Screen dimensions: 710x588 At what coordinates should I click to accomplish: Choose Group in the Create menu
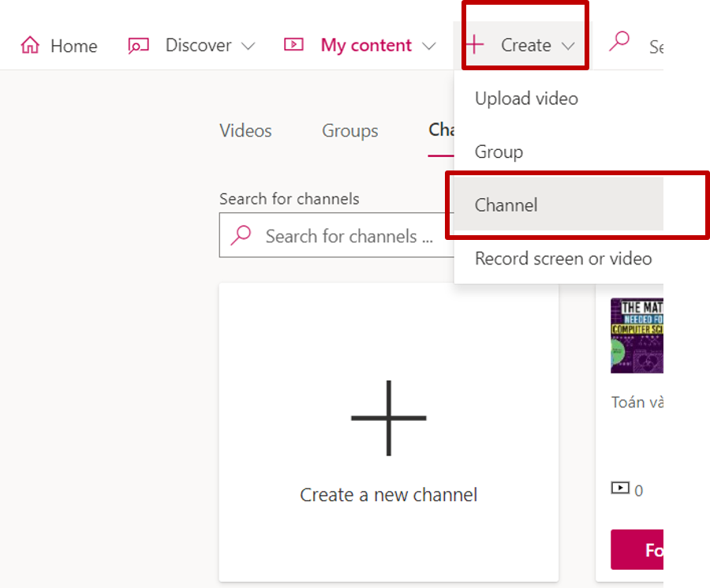tap(499, 152)
